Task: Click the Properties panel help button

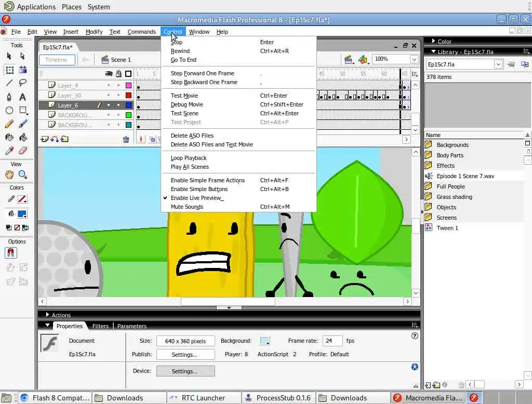Action: (415, 336)
